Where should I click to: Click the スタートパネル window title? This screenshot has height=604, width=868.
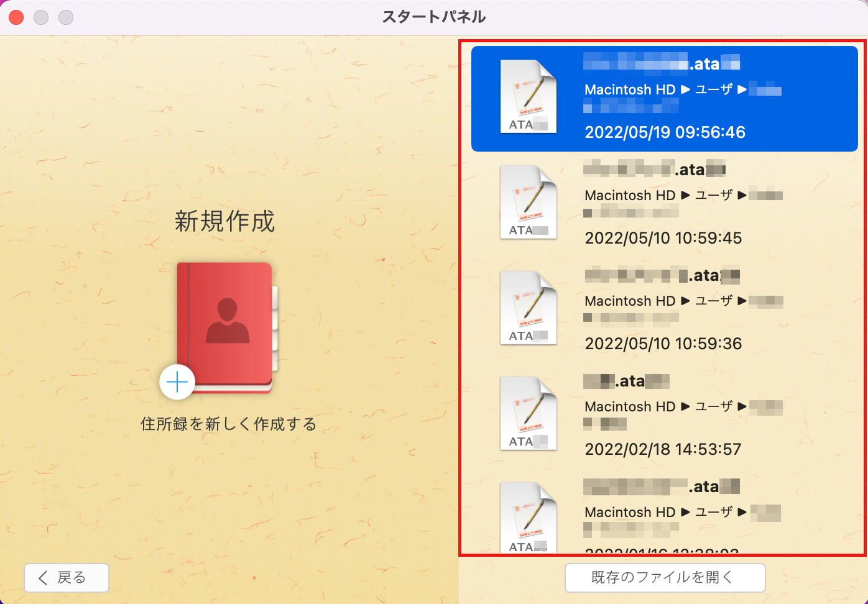point(433,17)
